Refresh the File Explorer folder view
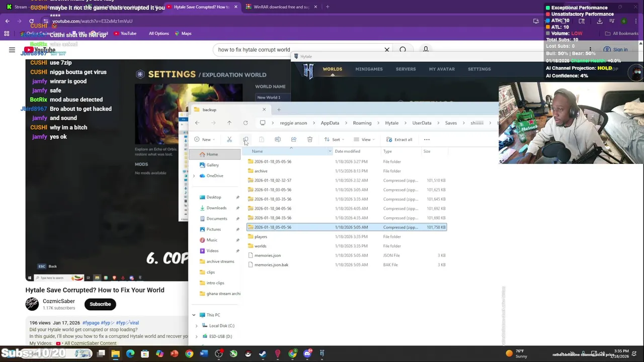The height and width of the screenshot is (362, 644). click(x=246, y=123)
